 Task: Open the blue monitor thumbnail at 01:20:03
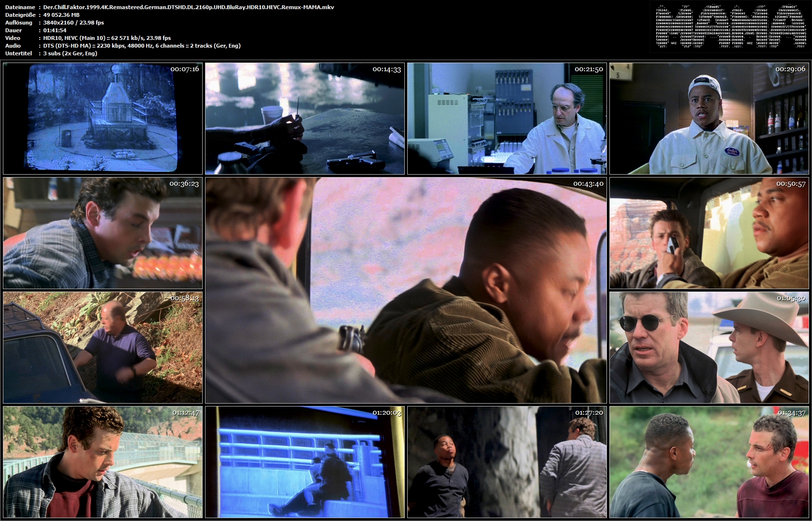coord(305,462)
